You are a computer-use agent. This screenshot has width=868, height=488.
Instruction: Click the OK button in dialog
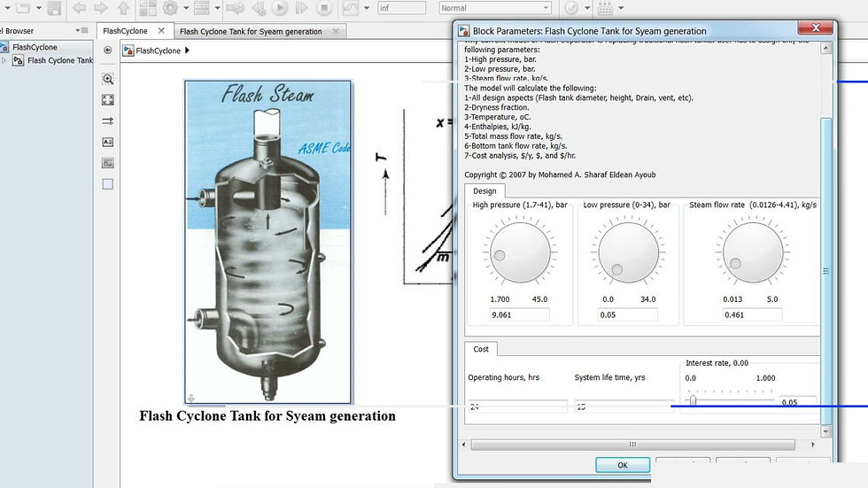pos(623,465)
